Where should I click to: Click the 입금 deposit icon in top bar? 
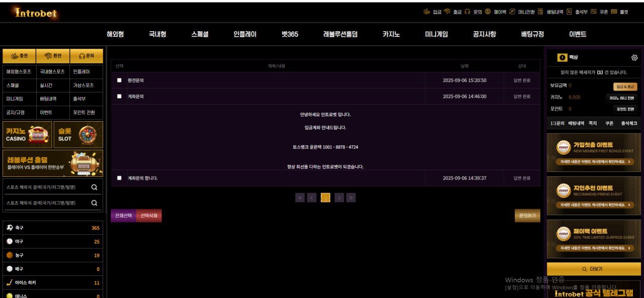tap(427, 12)
